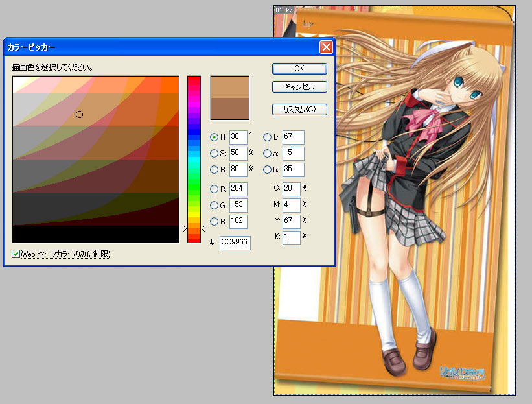Click the new color preview swatch

(x=230, y=88)
